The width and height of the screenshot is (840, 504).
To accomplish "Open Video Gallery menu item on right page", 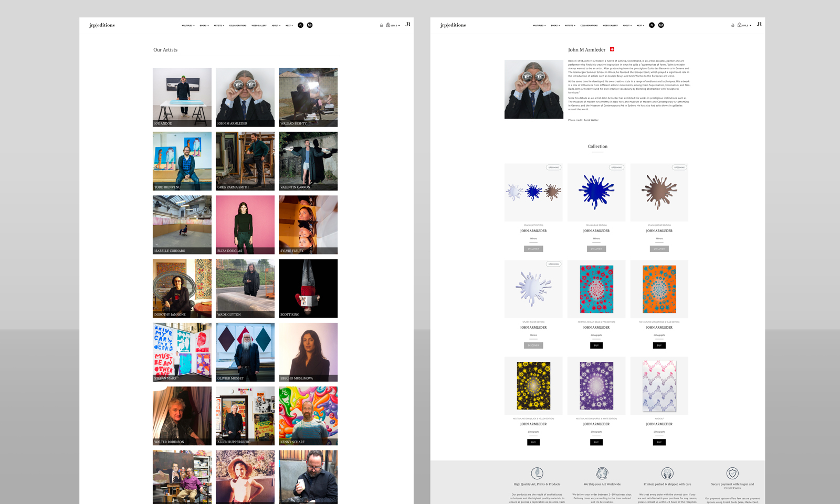I will tap(610, 25).
